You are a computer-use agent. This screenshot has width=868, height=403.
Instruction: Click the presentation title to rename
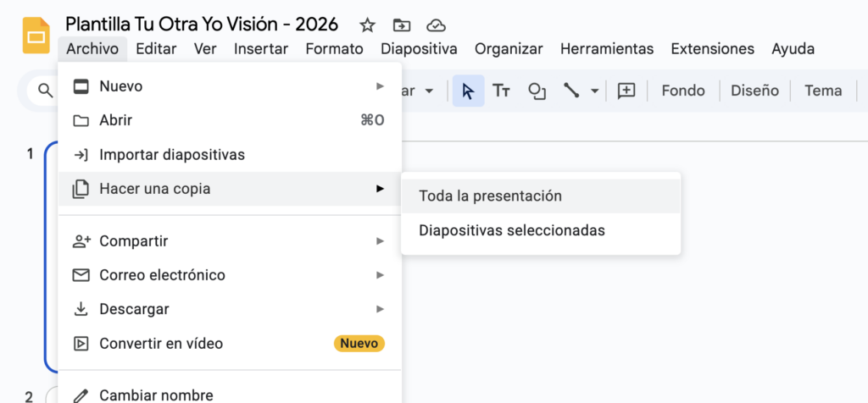pyautogui.click(x=202, y=24)
